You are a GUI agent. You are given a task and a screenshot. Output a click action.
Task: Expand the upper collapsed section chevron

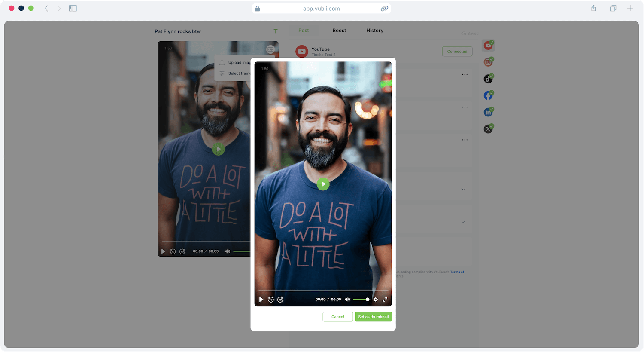click(x=463, y=189)
